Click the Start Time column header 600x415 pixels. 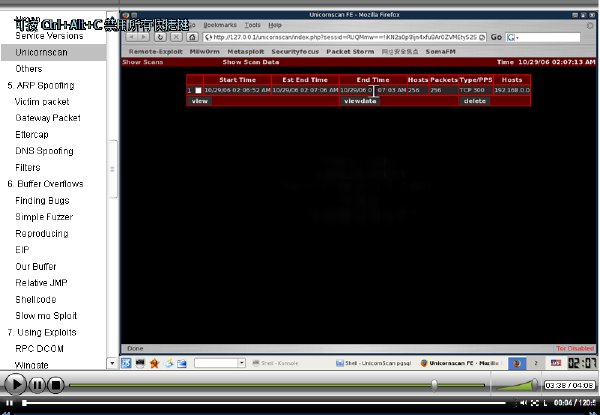point(237,80)
